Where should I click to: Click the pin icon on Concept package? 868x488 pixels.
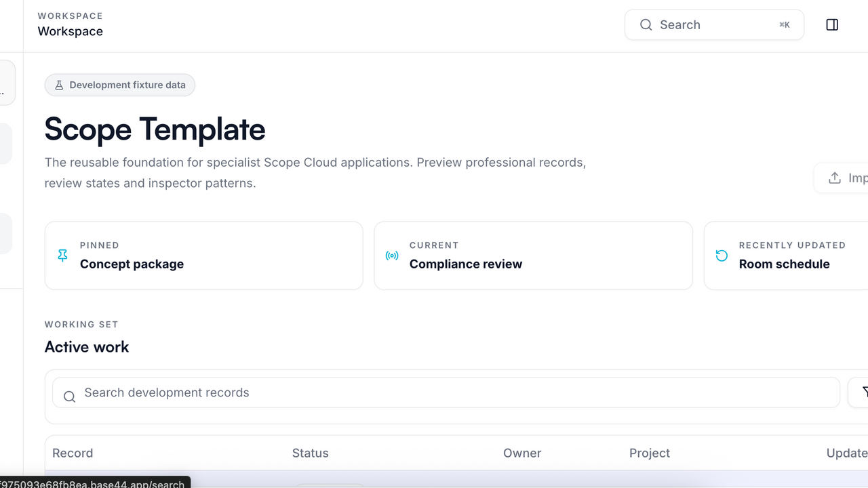[62, 256]
